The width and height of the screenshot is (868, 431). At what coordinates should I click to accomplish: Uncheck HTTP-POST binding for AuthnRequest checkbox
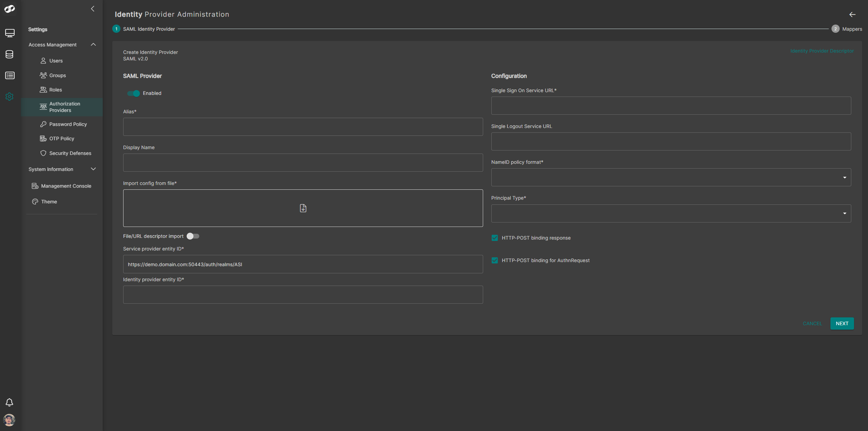[495, 260]
